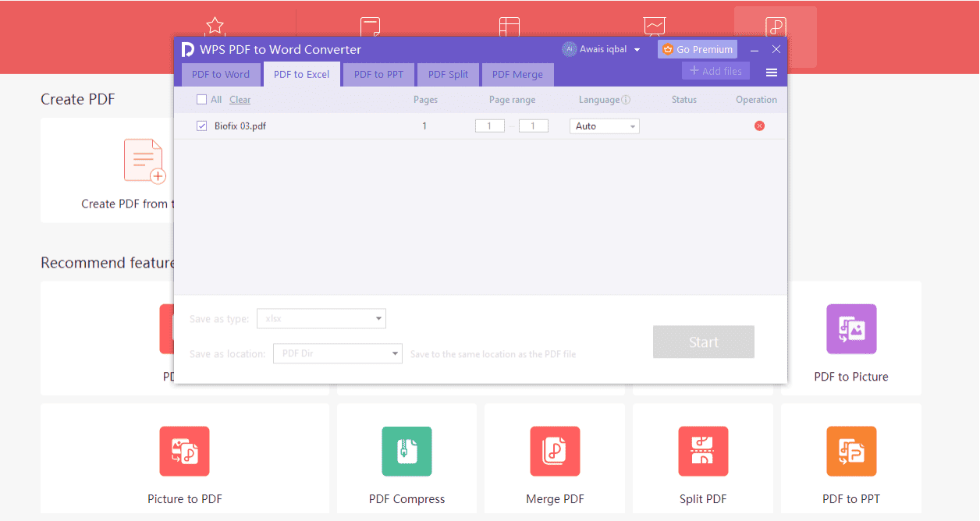Switch to the PDF to Word tab
This screenshot has height=521, width=980.
pyautogui.click(x=221, y=75)
